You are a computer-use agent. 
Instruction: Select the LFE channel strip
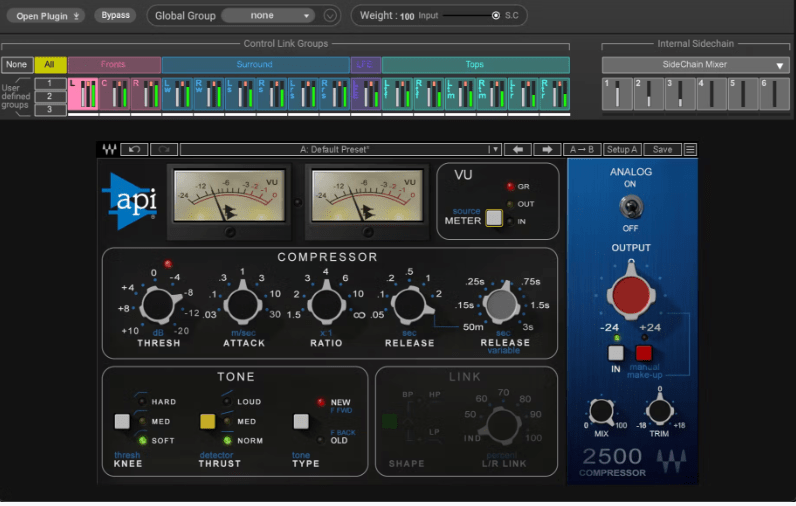pos(366,94)
